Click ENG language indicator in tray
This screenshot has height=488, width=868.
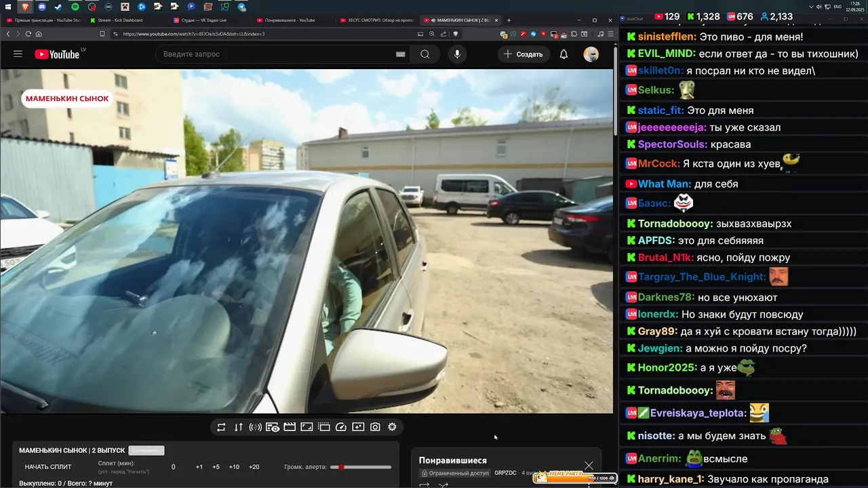pyautogui.click(x=837, y=6)
